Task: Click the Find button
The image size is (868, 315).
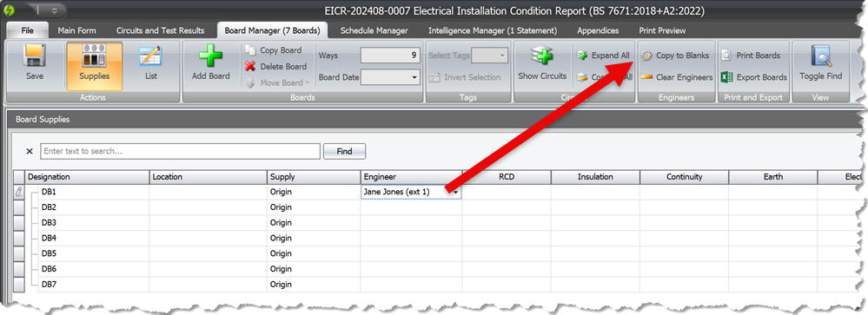Action: pyautogui.click(x=344, y=151)
